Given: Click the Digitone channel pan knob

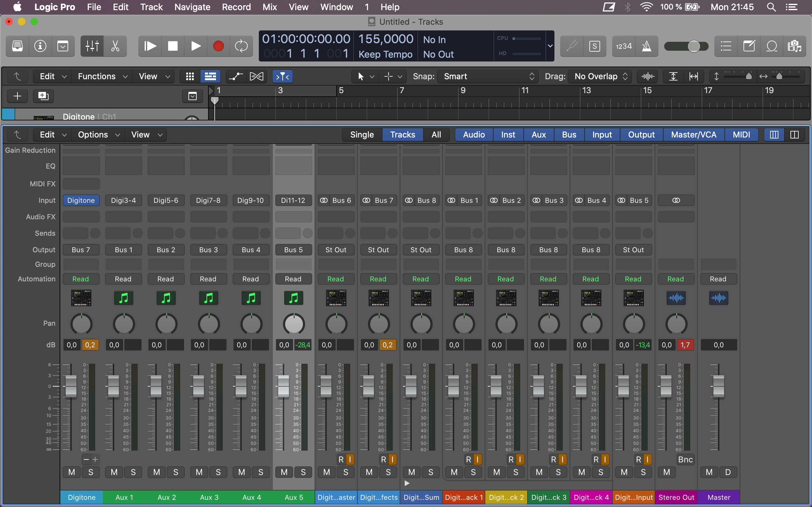Looking at the screenshot, I should pos(81,324).
